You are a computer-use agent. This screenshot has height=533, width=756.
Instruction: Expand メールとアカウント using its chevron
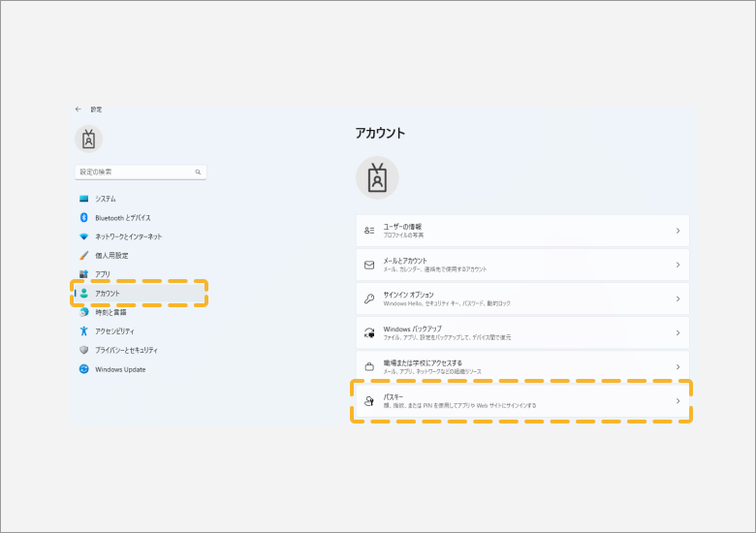(677, 266)
